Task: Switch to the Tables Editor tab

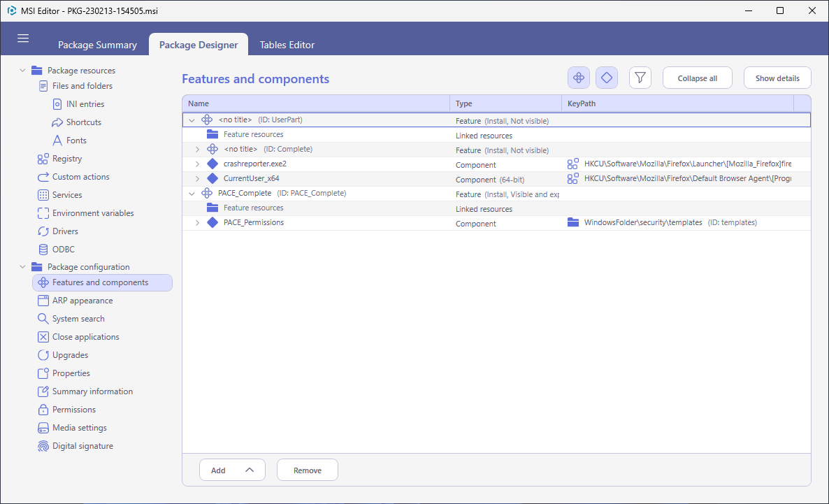Action: click(x=287, y=45)
